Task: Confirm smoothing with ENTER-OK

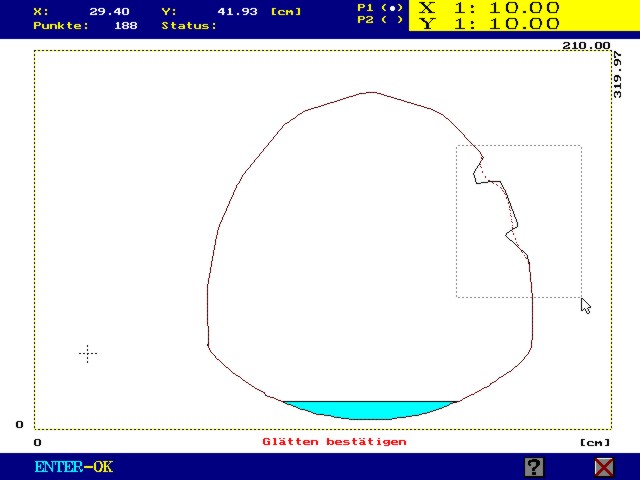Action: tap(73, 467)
